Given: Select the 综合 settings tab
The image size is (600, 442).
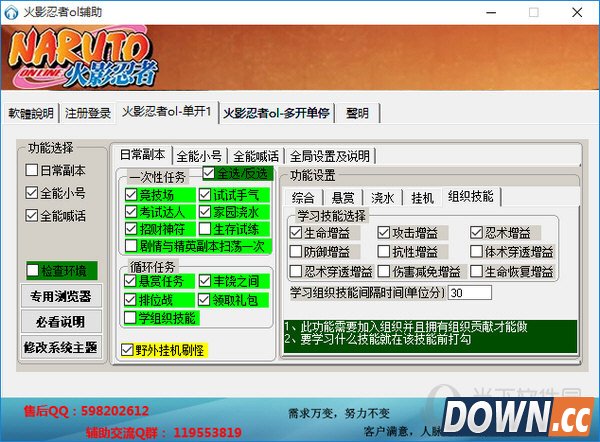Looking at the screenshot, I should pyautogui.click(x=303, y=198).
